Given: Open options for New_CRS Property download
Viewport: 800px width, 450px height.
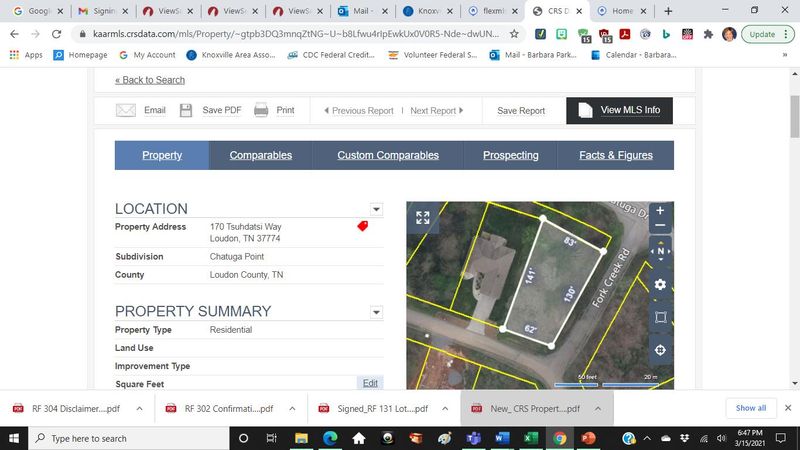Looking at the screenshot, I should 597,409.
